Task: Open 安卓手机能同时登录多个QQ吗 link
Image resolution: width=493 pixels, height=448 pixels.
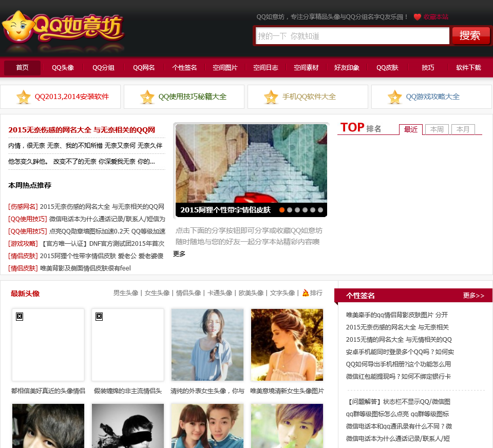Action: click(x=400, y=352)
